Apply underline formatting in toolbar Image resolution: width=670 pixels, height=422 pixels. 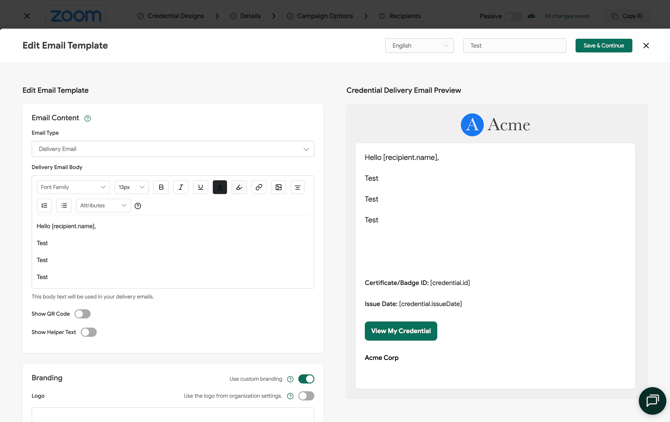coord(200,187)
